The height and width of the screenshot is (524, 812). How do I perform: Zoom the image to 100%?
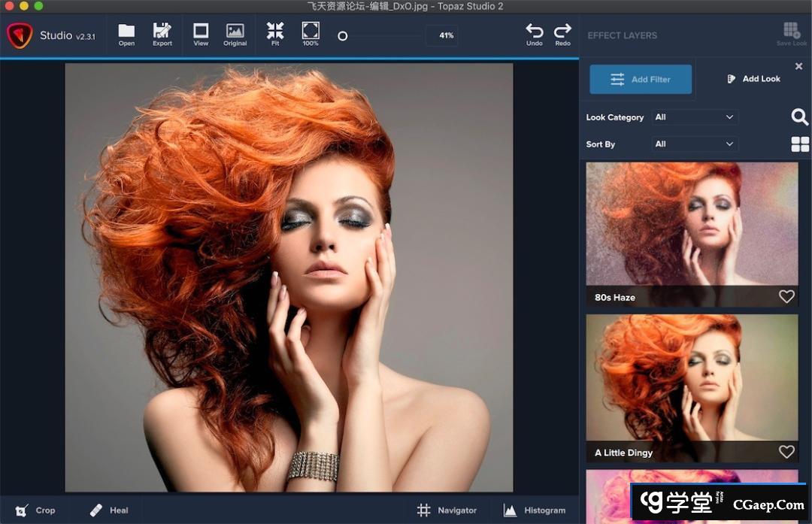pos(311,34)
